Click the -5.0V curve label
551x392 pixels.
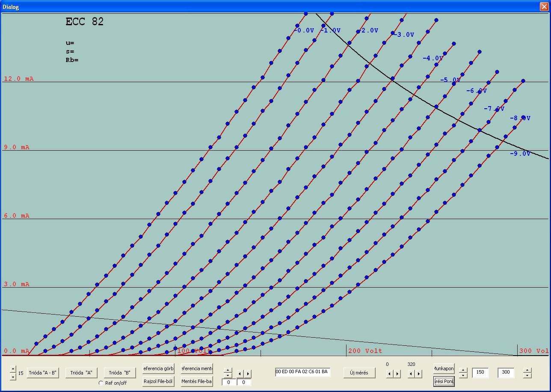coord(450,80)
